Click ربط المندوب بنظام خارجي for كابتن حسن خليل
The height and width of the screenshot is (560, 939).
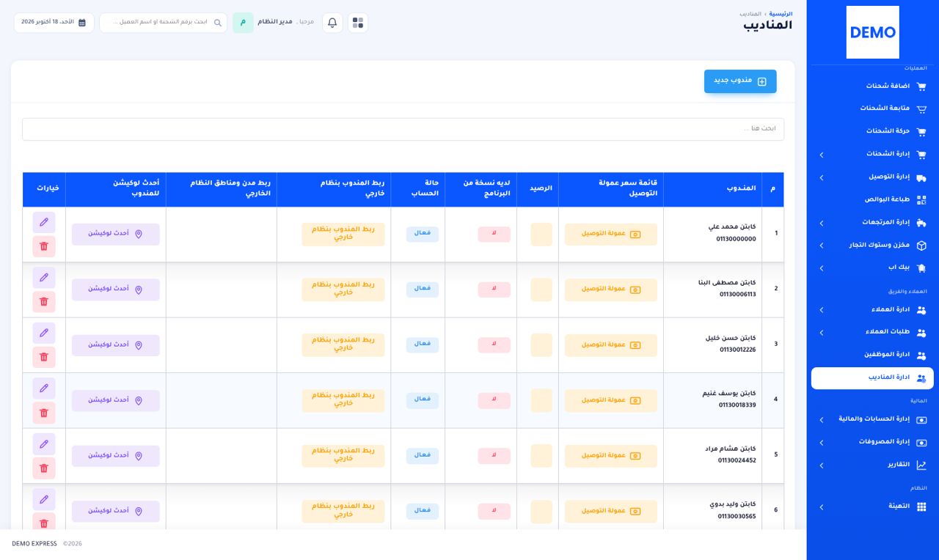click(343, 345)
